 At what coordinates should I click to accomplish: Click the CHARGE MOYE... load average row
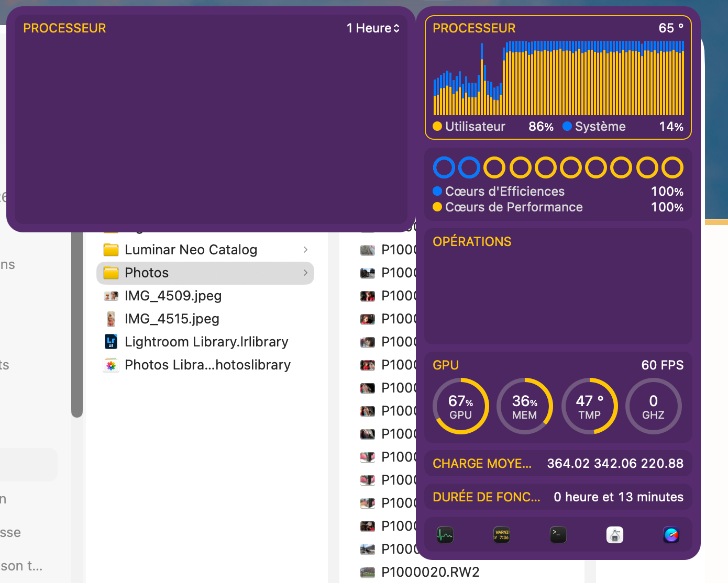tap(558, 463)
